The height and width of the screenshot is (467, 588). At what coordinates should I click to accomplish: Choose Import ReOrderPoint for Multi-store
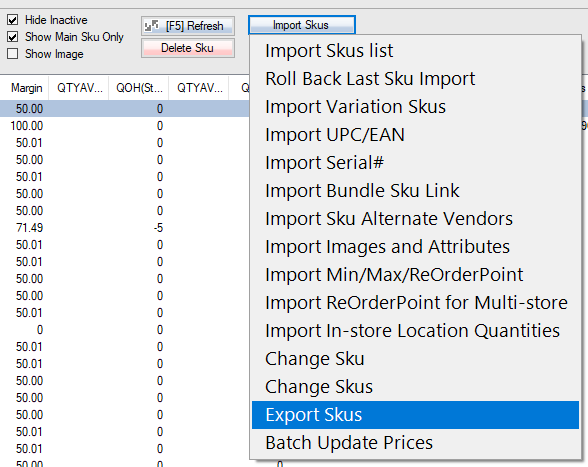pos(416,303)
